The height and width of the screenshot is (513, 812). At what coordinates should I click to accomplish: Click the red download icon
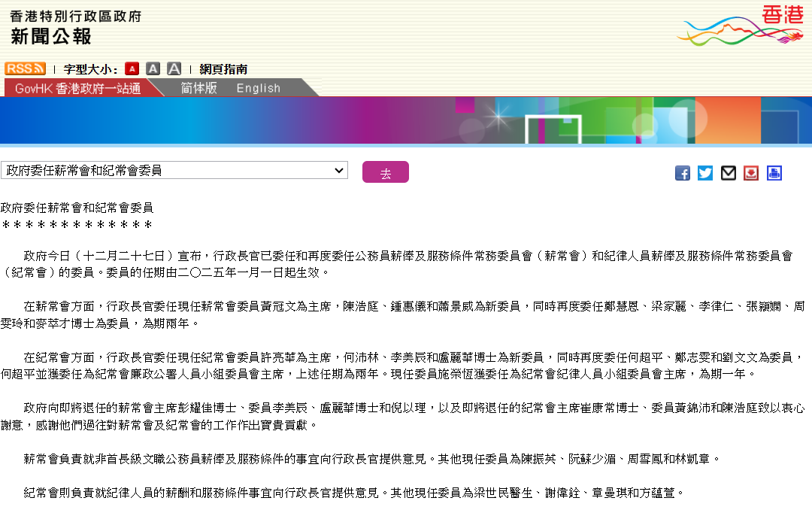pos(751,173)
